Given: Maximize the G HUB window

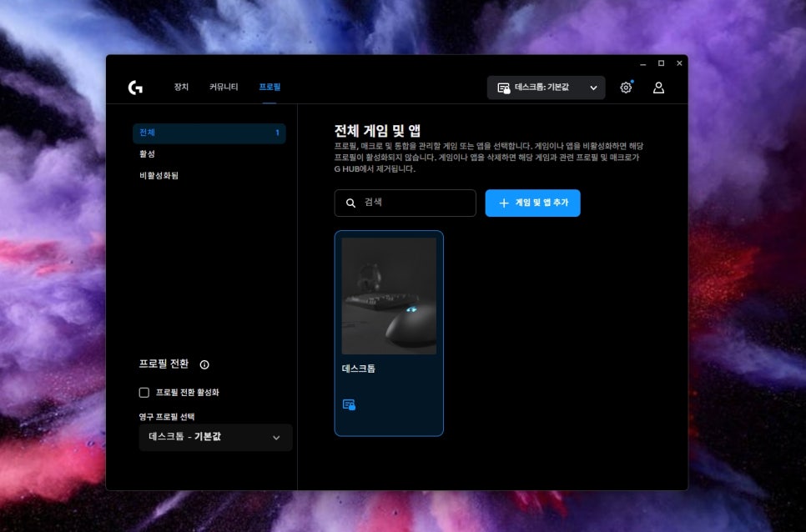Looking at the screenshot, I should coord(661,63).
